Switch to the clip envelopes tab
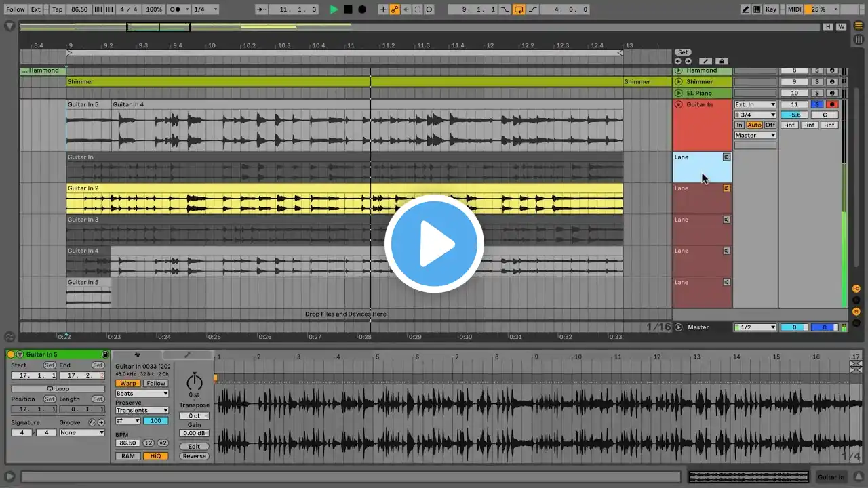Image resolution: width=868 pixels, height=488 pixels. click(188, 354)
